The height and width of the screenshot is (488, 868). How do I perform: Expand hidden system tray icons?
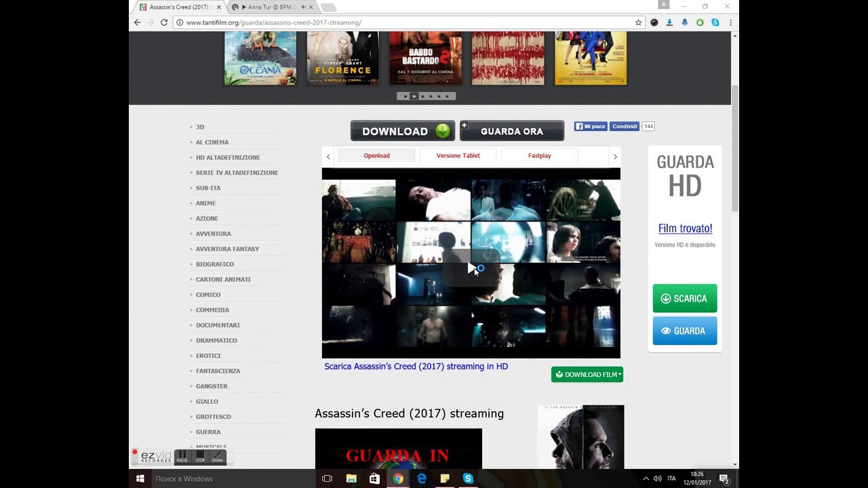pyautogui.click(x=646, y=479)
